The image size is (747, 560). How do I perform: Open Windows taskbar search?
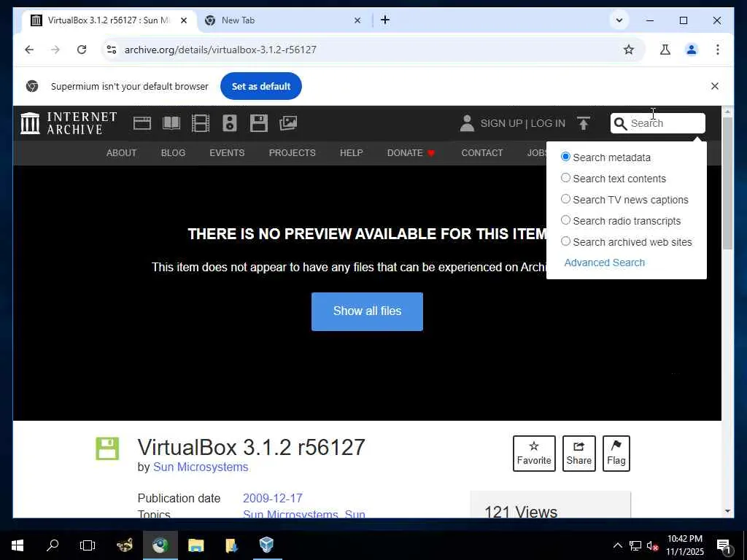pos(53,545)
